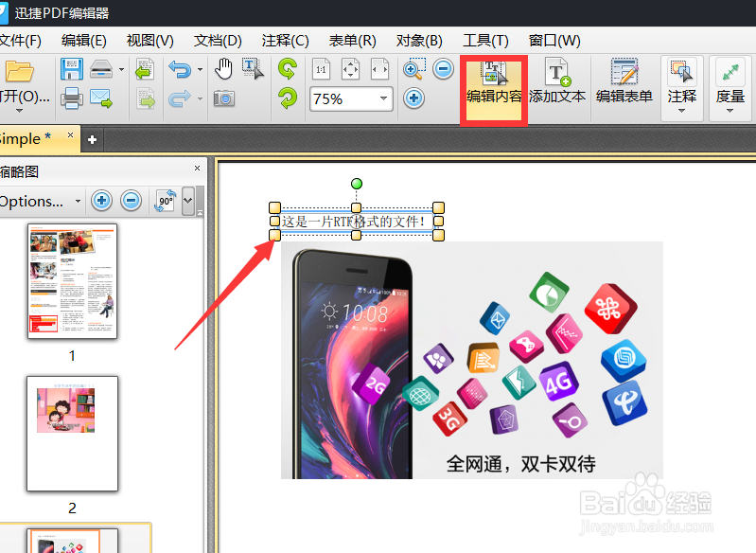
Task: Open the 表单(R) menu
Action: 352,41
